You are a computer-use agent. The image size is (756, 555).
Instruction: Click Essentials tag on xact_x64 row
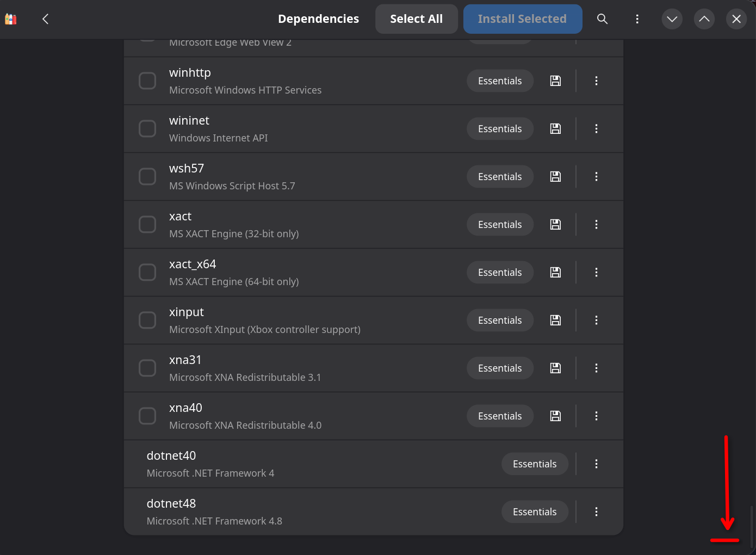[x=500, y=273]
